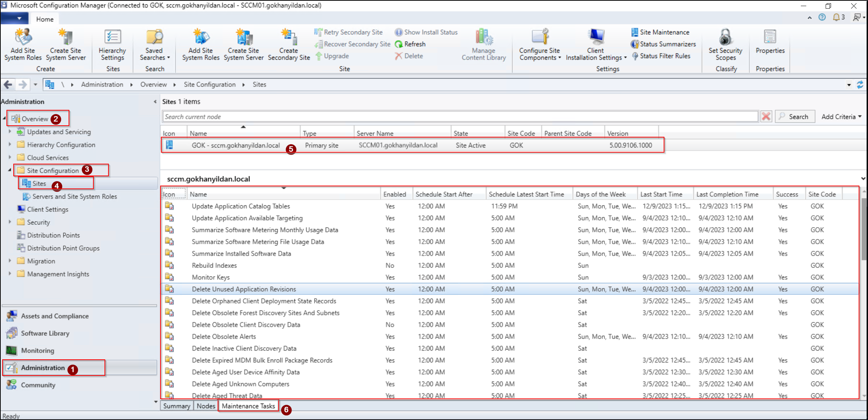Viewport: 868px width, 420px height.
Task: Switch to the Assets and Compliance workspace
Action: pos(55,316)
